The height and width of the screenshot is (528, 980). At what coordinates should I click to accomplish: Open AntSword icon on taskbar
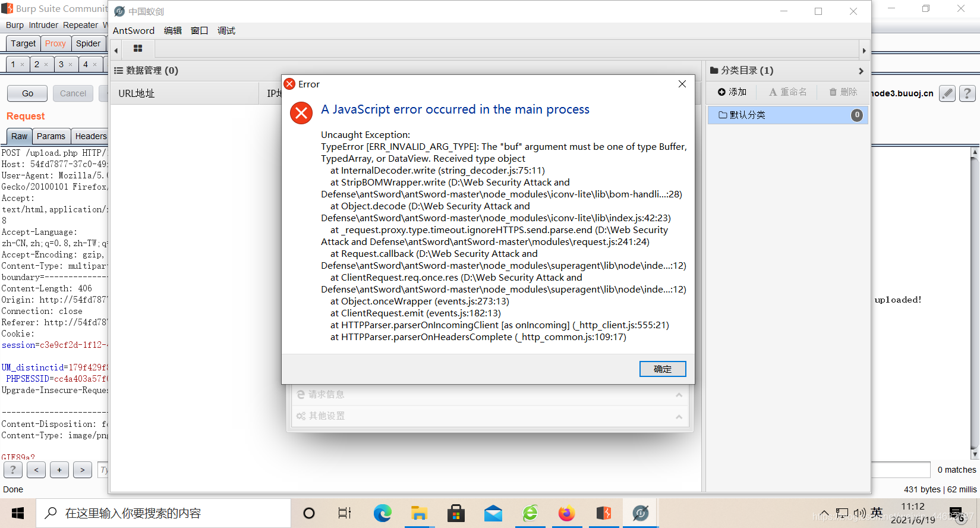(x=641, y=513)
